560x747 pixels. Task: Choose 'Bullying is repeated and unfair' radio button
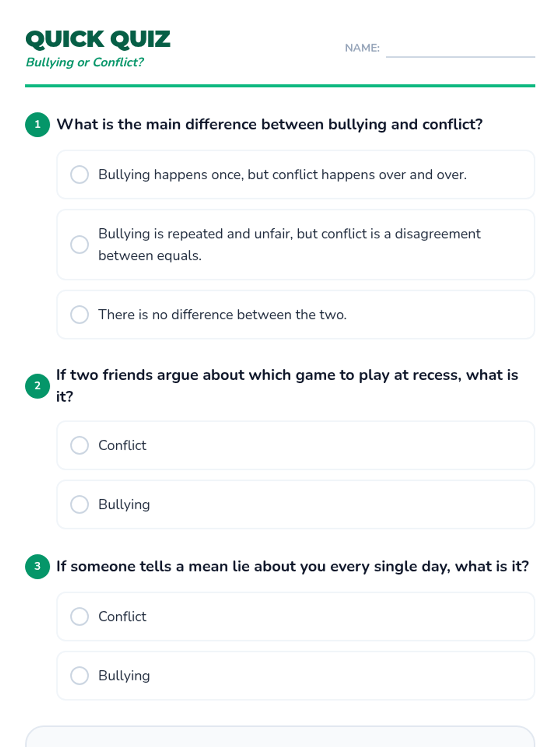coord(79,244)
